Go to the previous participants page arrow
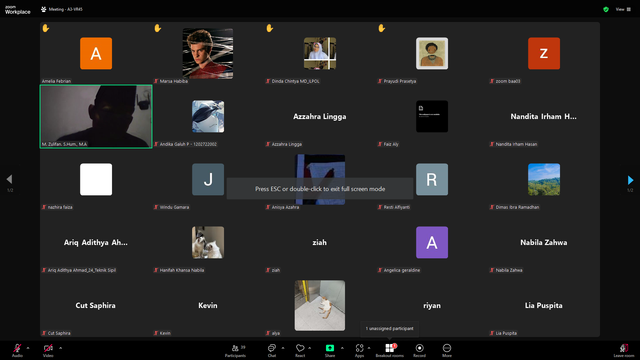640x360 pixels. [x=9, y=179]
